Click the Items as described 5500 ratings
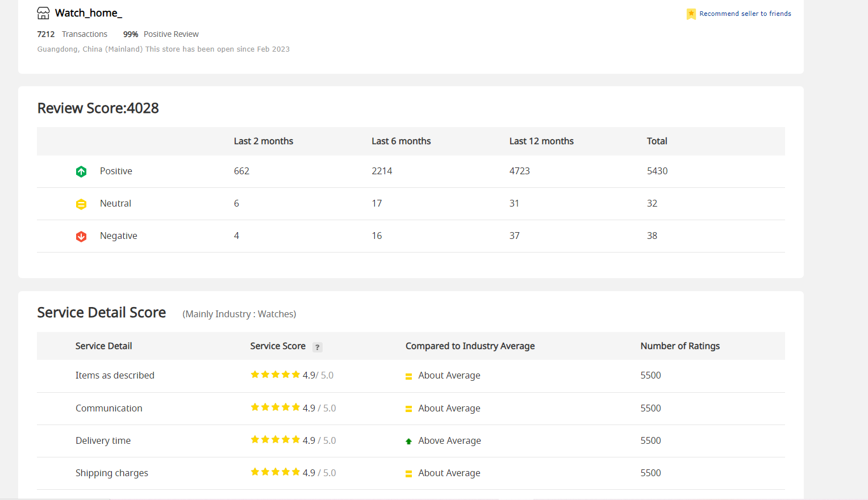 click(650, 376)
